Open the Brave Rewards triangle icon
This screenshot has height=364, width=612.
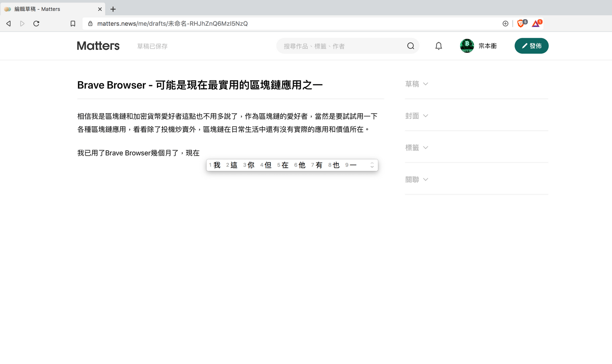point(536,24)
